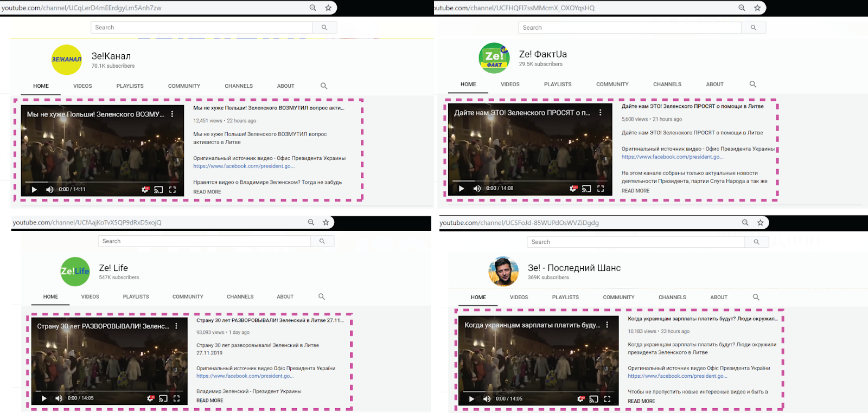This screenshot has height=413, width=868.
Task: Play the Зе!Канал featured video
Action: (34, 190)
